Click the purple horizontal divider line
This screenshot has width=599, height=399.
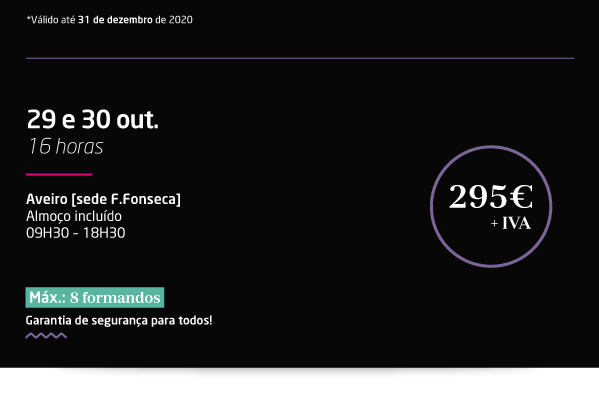(300, 58)
